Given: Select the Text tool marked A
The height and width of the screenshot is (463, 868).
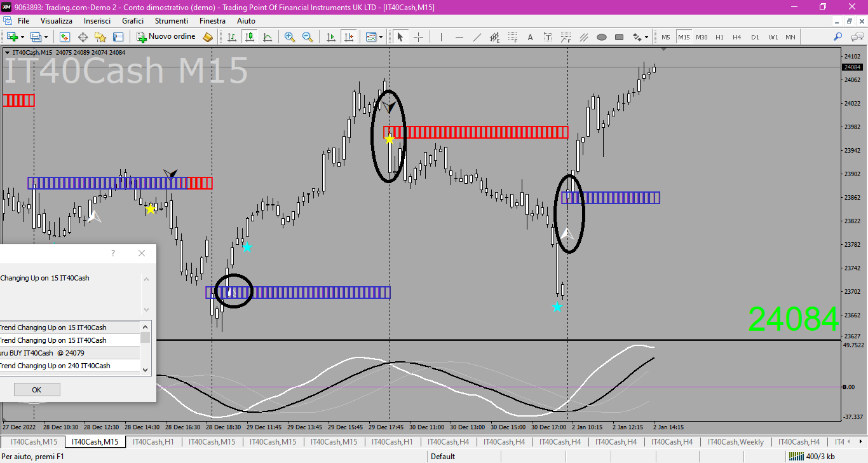Looking at the screenshot, I should pos(531,37).
